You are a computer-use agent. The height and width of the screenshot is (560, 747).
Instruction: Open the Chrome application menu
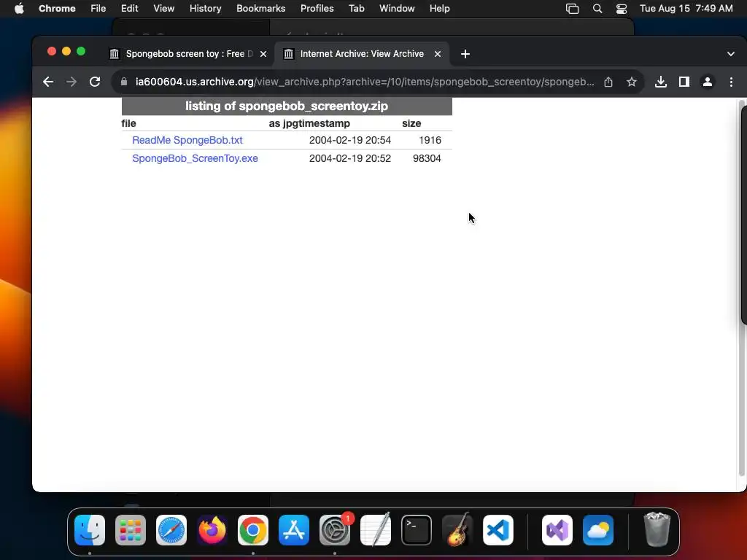point(57,9)
